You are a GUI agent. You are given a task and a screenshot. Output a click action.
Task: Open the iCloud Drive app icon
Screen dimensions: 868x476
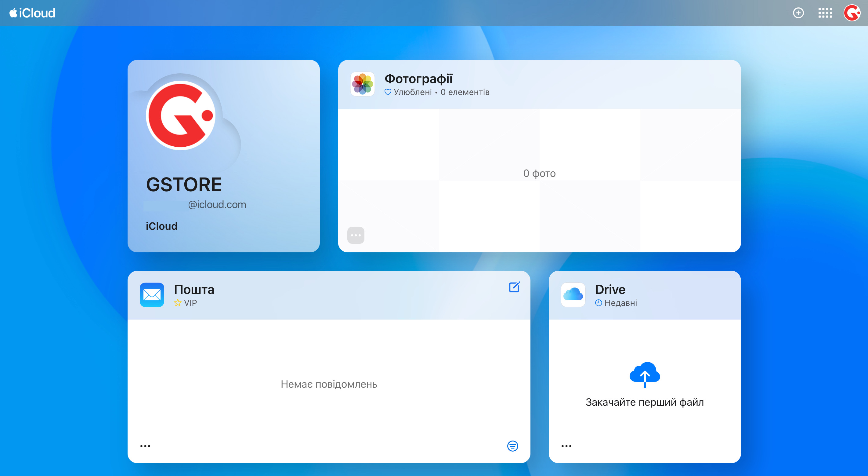tap(573, 295)
